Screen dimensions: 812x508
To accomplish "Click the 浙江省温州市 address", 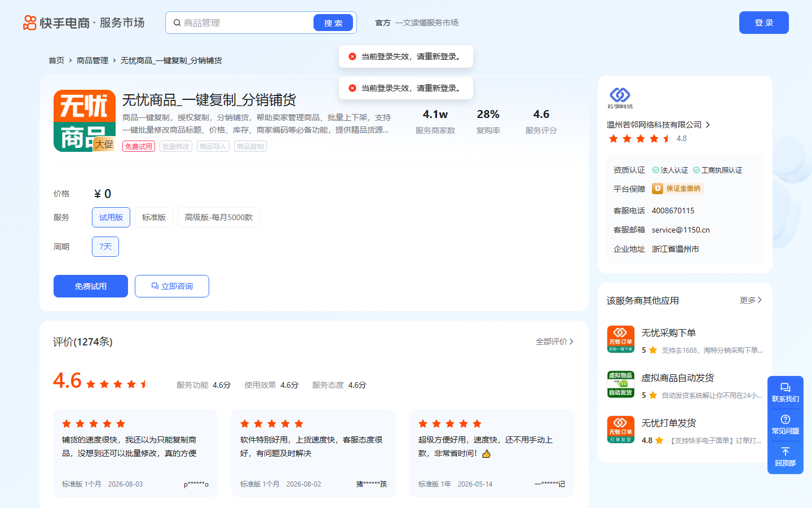I will click(676, 249).
